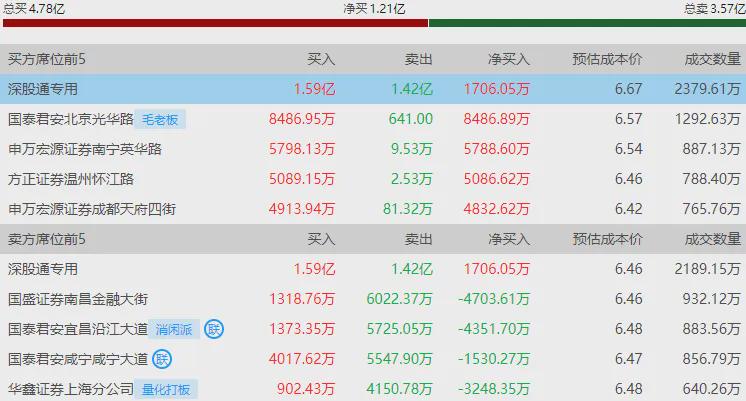Image resolution: width=746 pixels, height=401 pixels.
Task: Sort by 成交数量 in buyer table header
Action: pos(713,59)
